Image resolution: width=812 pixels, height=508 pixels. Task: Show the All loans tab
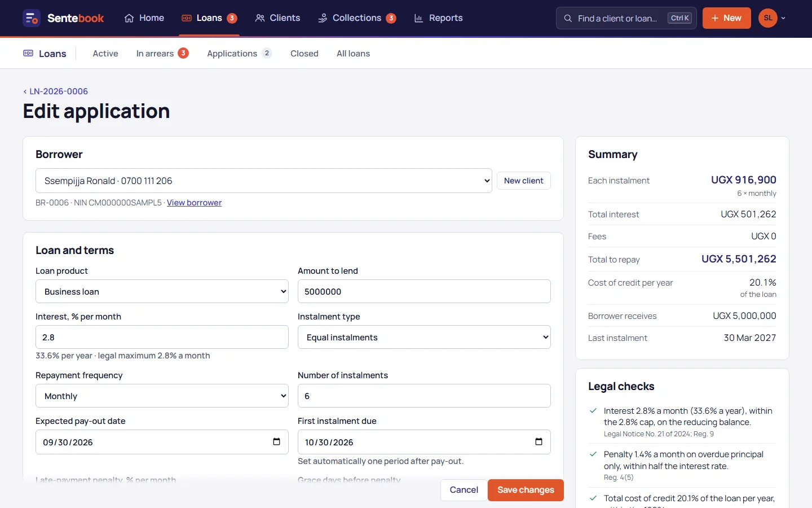point(354,54)
